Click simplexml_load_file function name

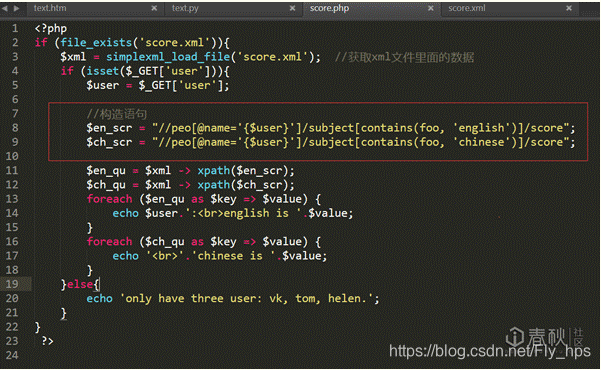[168, 57]
